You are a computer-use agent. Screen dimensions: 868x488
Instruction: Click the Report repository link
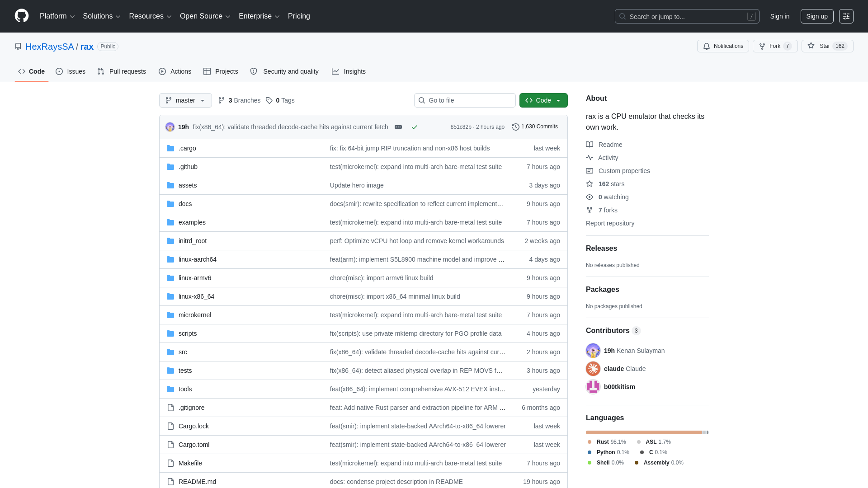(610, 223)
